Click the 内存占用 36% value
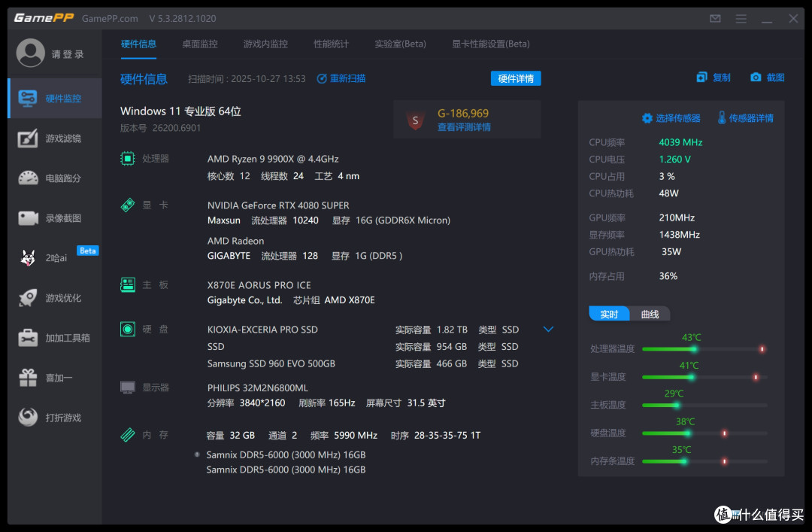The image size is (812, 532). [668, 276]
